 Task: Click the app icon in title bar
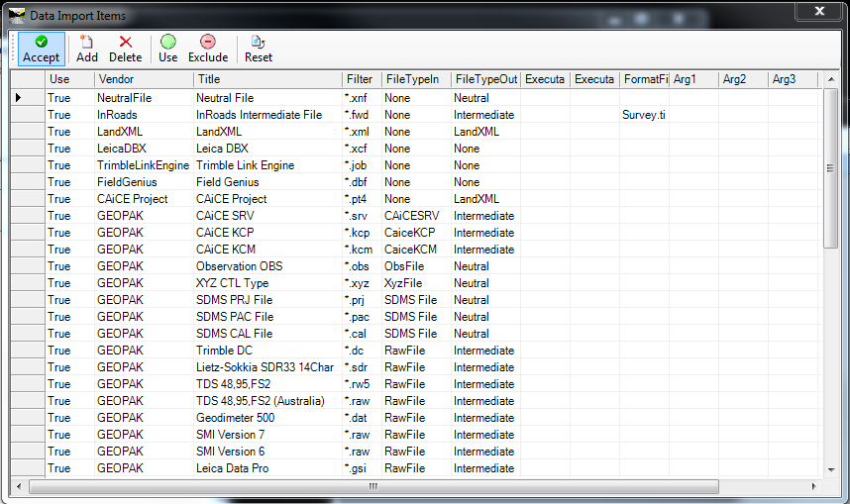point(17,16)
